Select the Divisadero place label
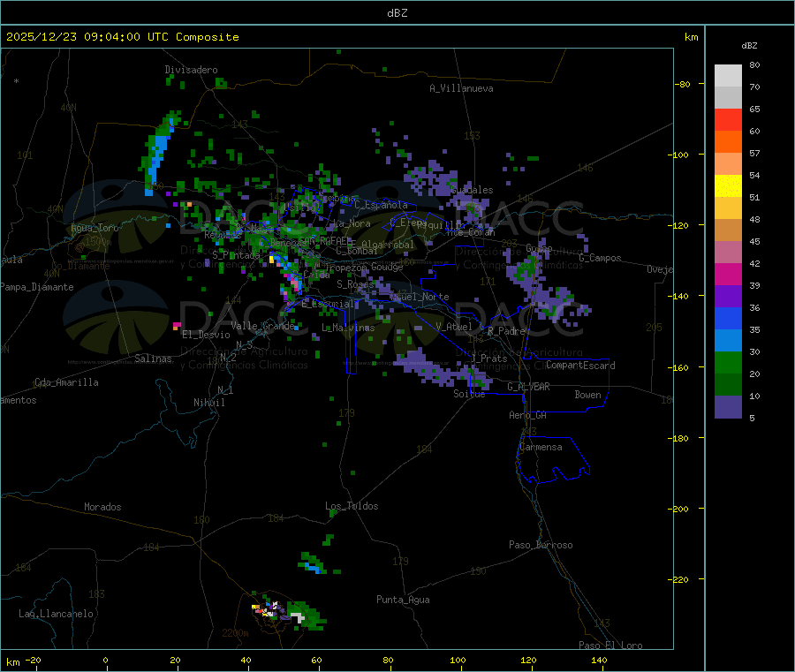The height and width of the screenshot is (672, 795). click(191, 70)
